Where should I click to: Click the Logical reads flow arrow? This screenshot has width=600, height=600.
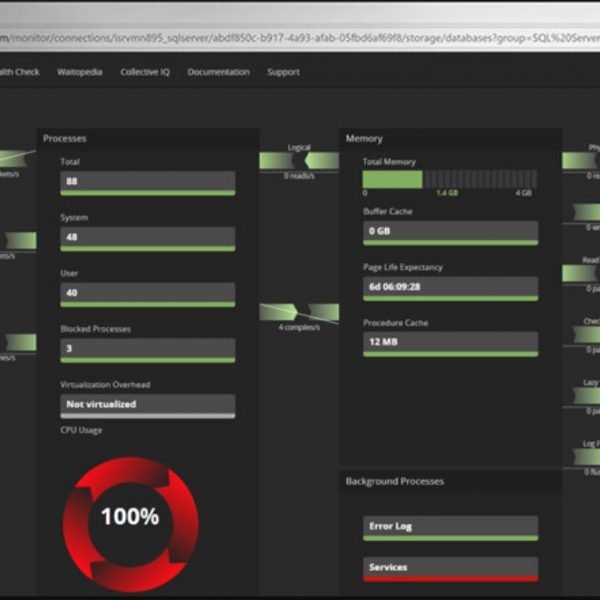299,161
